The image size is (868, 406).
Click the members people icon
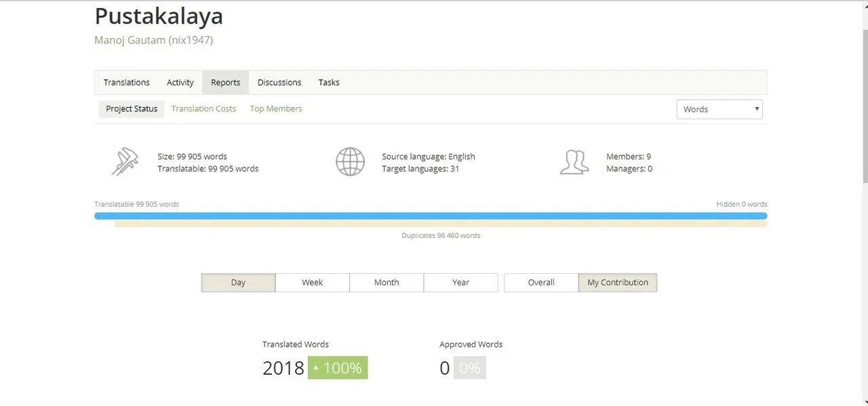[574, 162]
